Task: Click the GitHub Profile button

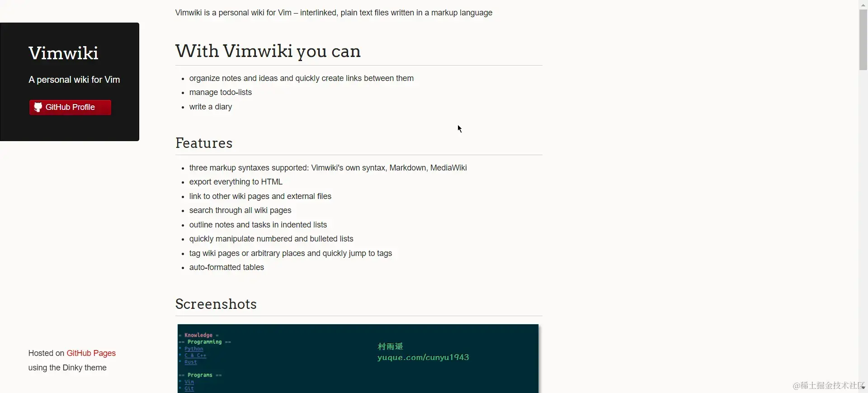Action: [x=70, y=107]
